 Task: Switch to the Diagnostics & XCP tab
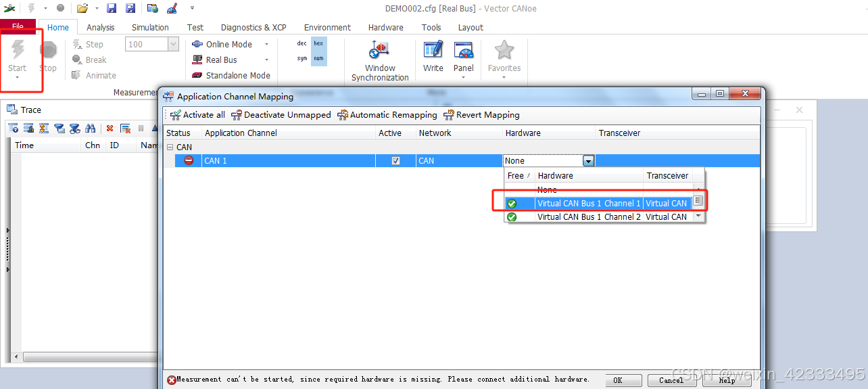coord(254,28)
